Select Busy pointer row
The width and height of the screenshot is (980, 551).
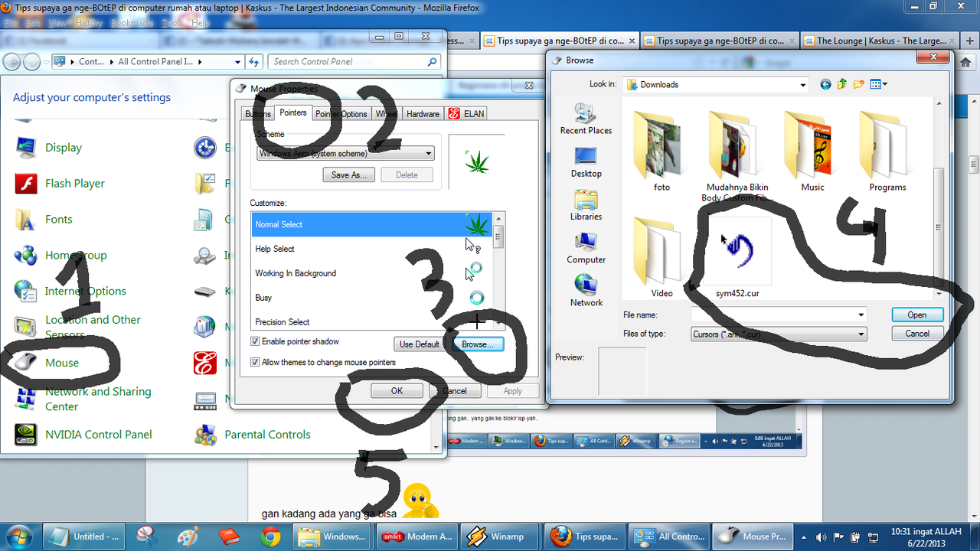372,298
